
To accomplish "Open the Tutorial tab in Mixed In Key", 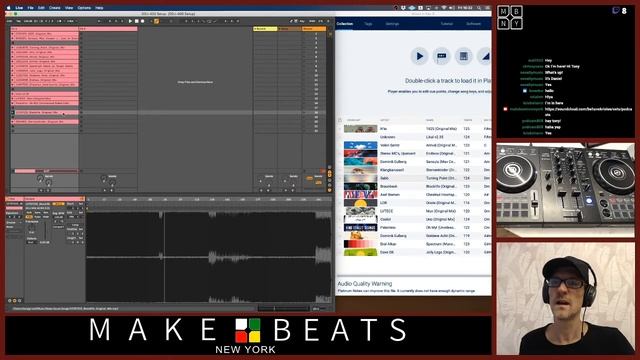I will click(x=447, y=24).
